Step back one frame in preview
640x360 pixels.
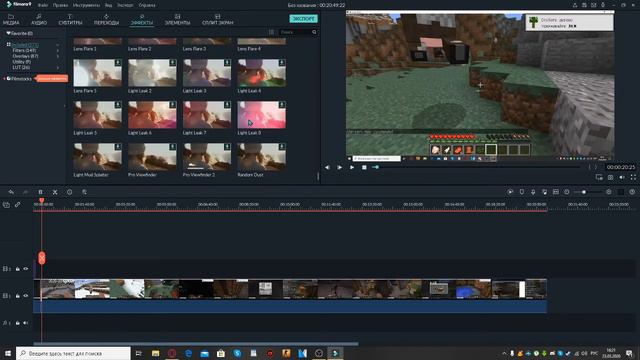pyautogui.click(x=327, y=167)
